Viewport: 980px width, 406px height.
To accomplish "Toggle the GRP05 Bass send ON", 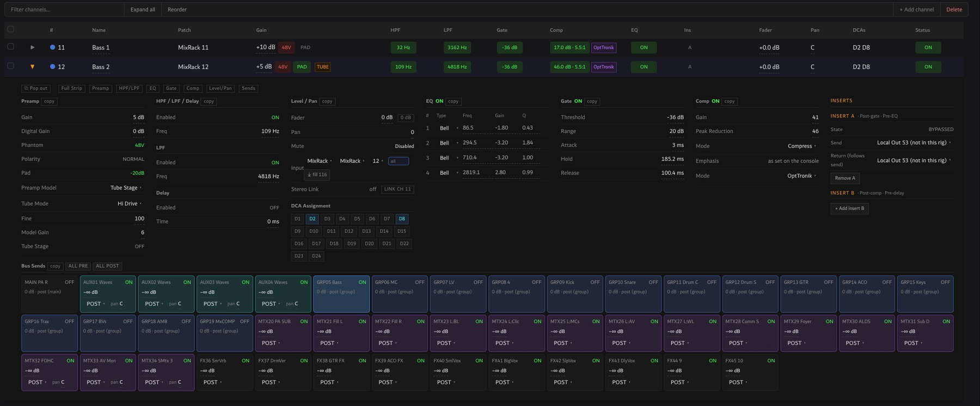I will (x=362, y=282).
